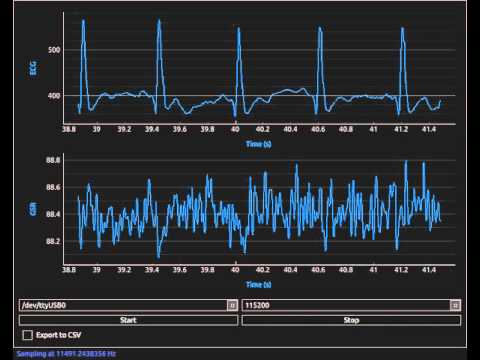Click the ECG vertical axis label

[x=33, y=68]
